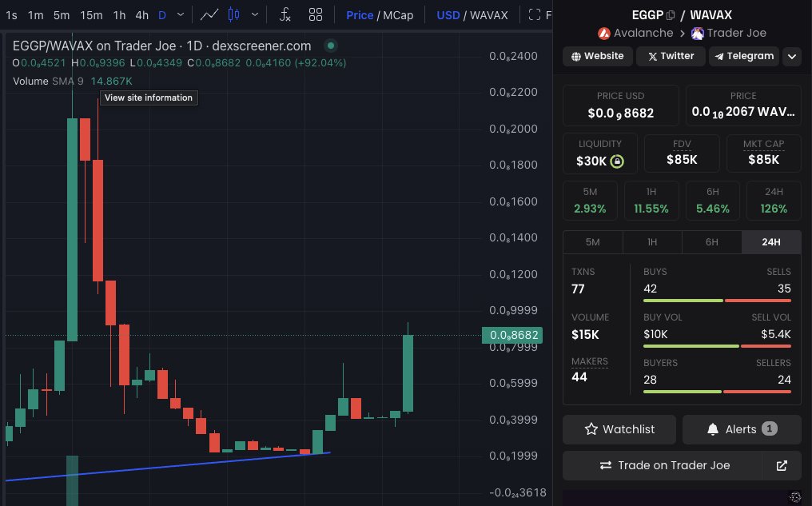Open the 24H stats tab
The height and width of the screenshot is (506, 812).
771,242
